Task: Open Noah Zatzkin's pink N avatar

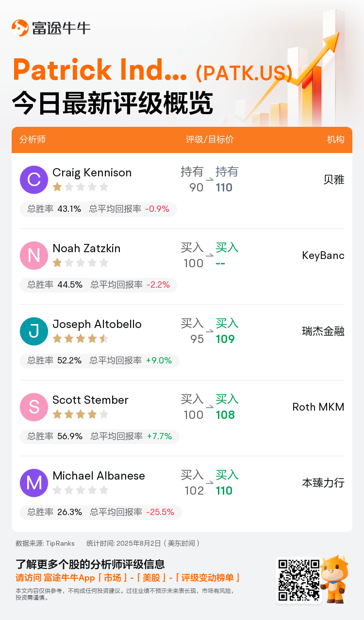Action: (34, 256)
